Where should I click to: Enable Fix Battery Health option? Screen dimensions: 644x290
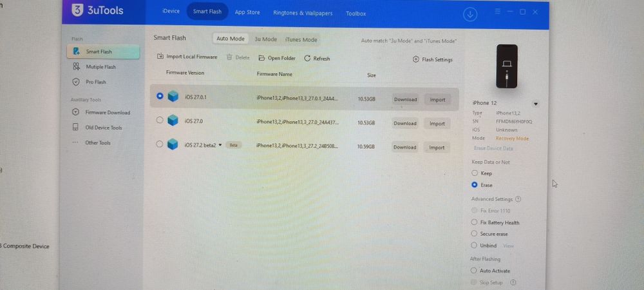[x=473, y=222]
